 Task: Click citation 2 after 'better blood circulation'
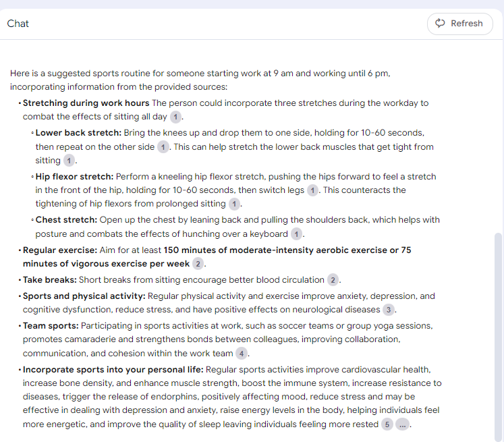[333, 280]
